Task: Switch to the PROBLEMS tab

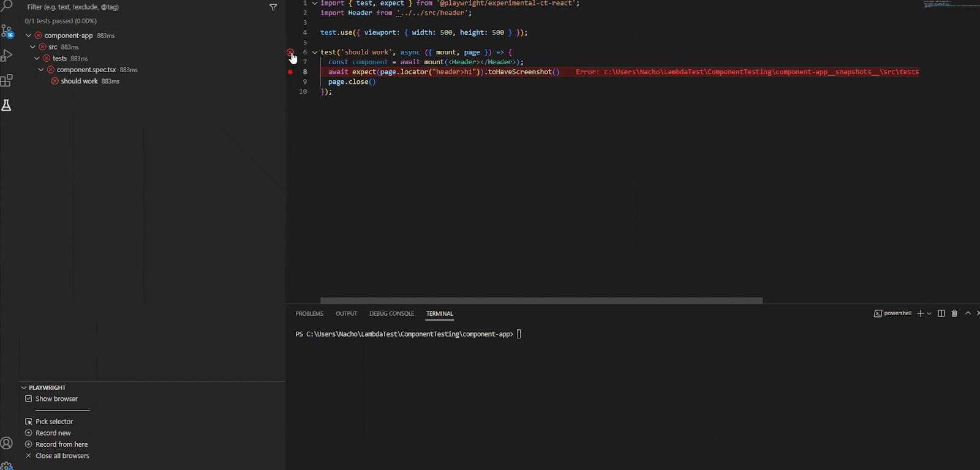Action: click(309, 314)
